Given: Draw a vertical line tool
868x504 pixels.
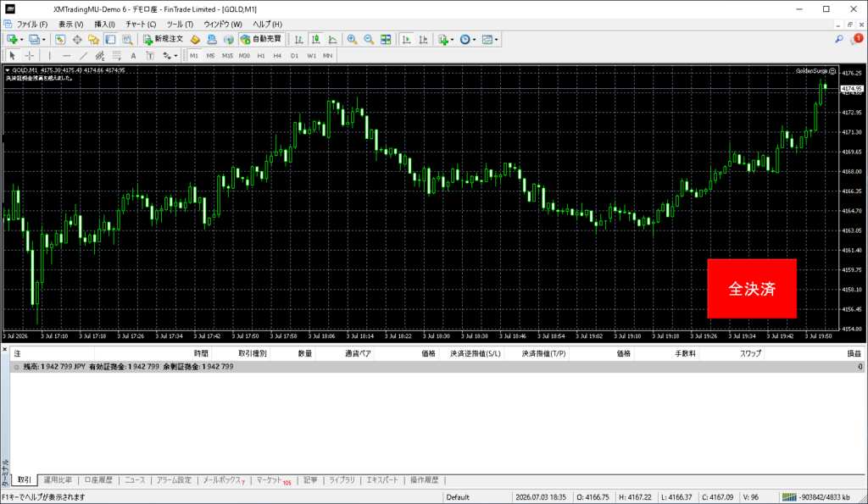Looking at the screenshot, I should point(49,55).
